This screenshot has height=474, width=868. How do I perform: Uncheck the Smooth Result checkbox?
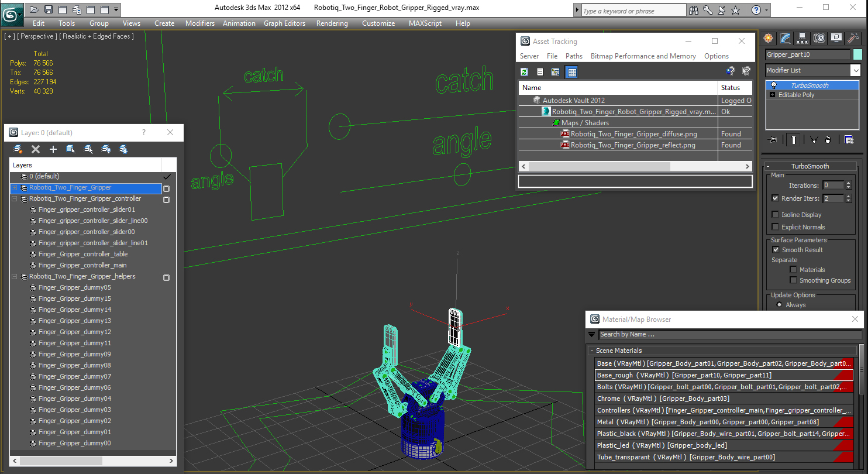(776, 250)
